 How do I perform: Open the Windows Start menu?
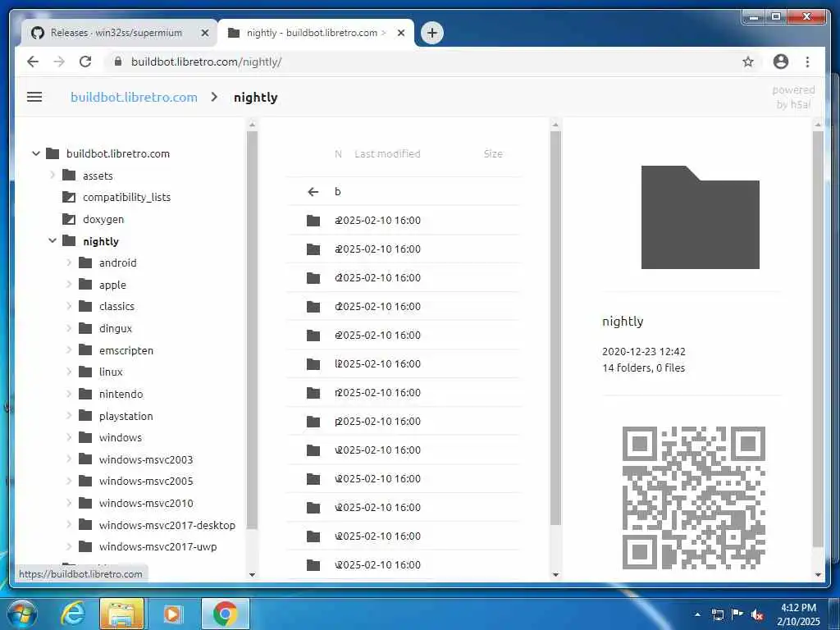[x=21, y=614]
